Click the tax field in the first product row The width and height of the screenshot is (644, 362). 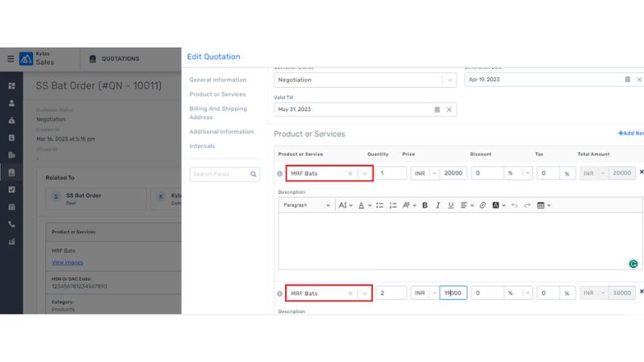547,173
